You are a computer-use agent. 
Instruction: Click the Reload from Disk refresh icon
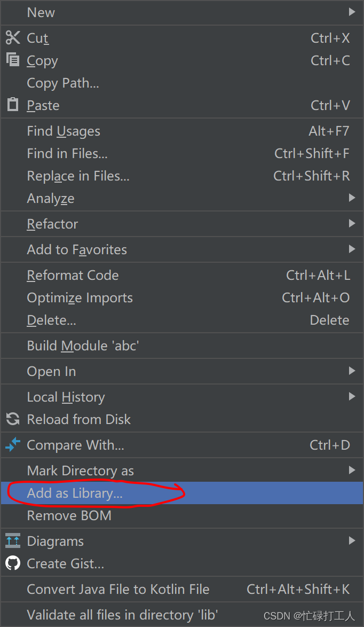click(12, 419)
